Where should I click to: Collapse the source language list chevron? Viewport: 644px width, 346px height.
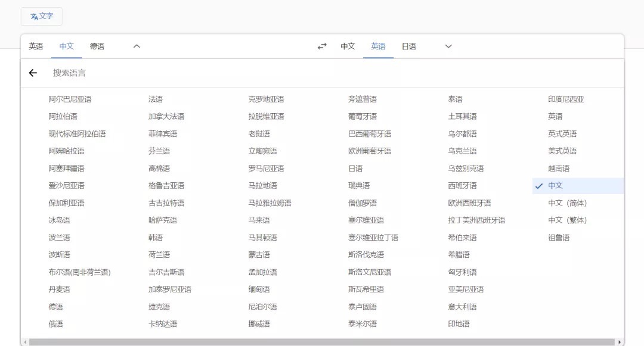137,46
